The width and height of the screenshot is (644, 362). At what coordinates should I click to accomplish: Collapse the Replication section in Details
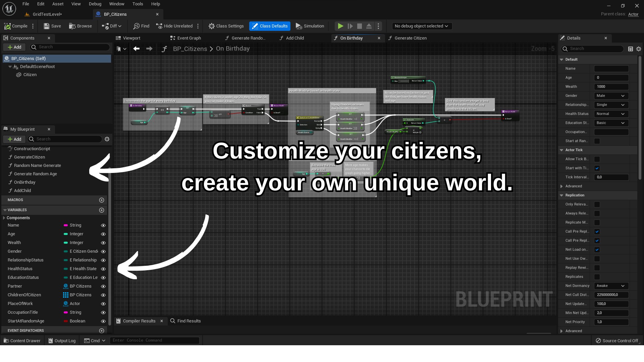(562, 195)
